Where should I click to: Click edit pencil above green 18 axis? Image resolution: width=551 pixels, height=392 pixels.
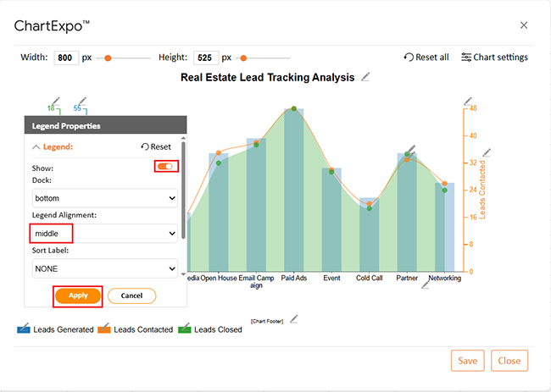coord(56,101)
